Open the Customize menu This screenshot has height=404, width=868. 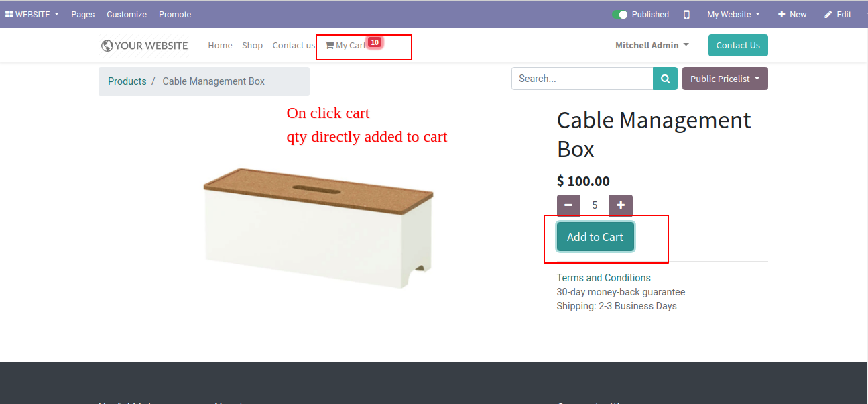[x=127, y=14]
